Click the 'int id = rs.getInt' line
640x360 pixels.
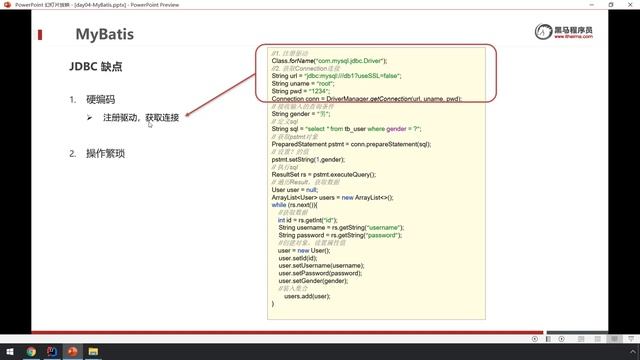308,220
